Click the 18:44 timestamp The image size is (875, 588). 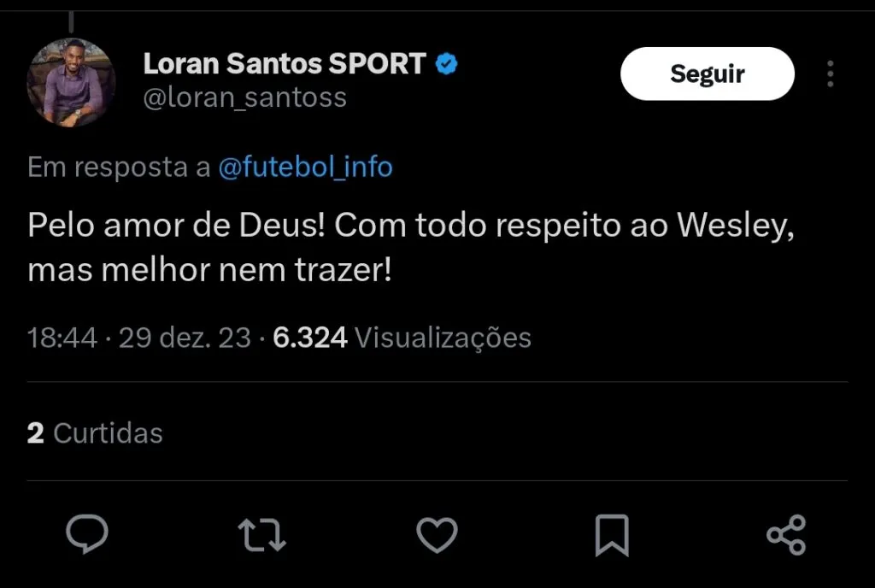[62, 338]
